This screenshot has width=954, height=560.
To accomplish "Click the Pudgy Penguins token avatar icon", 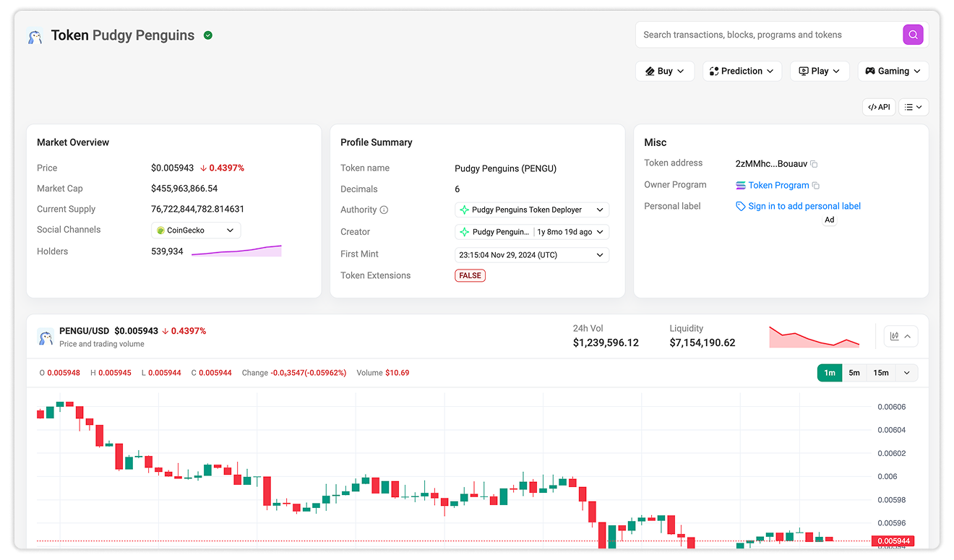I will 35,35.
